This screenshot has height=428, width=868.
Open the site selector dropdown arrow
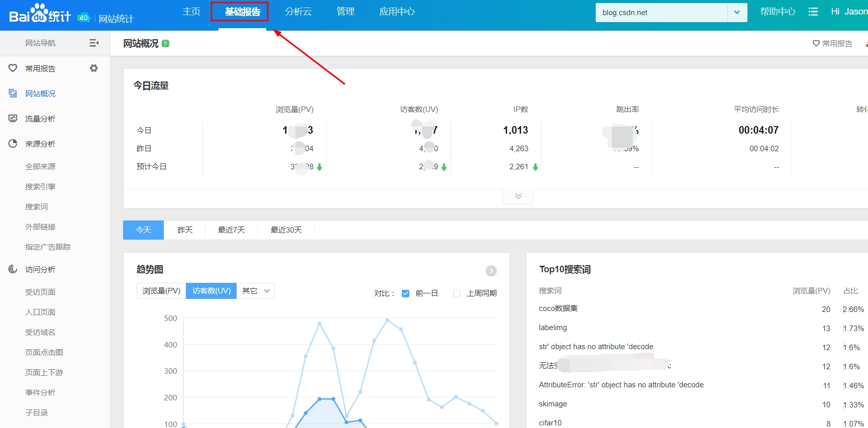[737, 13]
